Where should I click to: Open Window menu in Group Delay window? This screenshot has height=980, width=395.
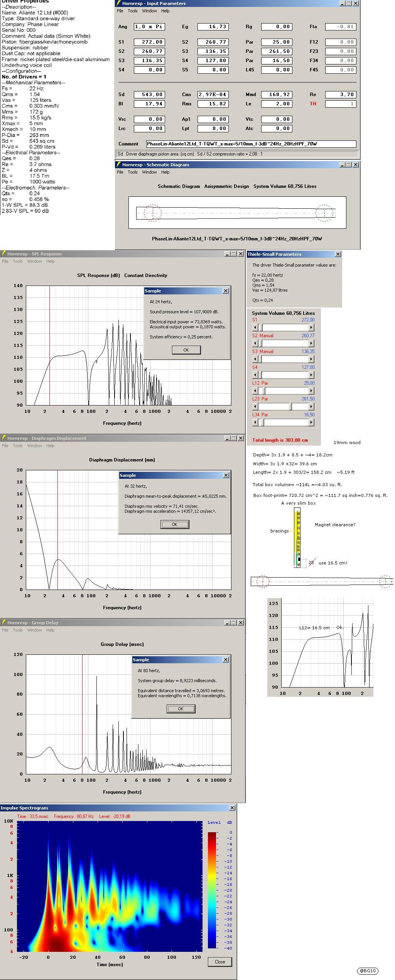point(34,630)
